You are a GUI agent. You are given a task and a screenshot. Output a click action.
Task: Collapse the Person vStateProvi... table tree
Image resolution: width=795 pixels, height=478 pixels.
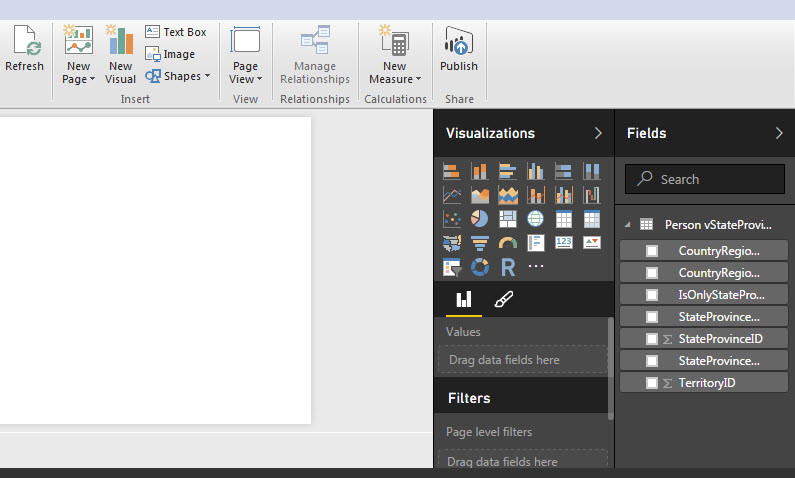click(628, 225)
